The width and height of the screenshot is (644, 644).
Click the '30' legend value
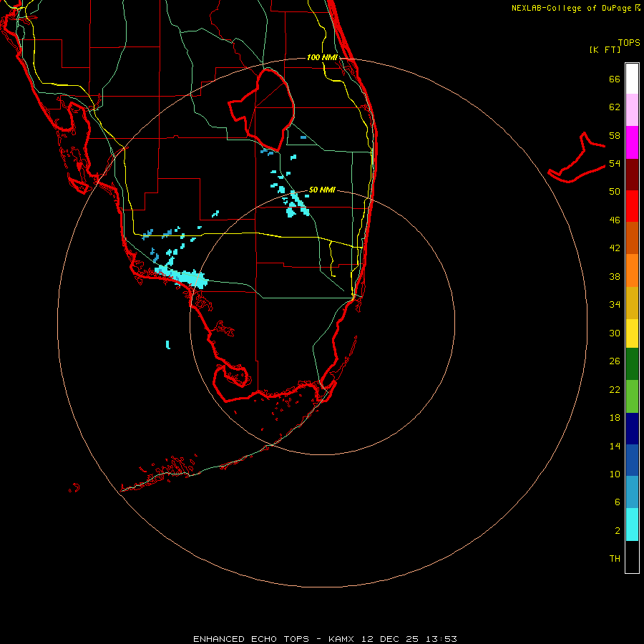coord(615,333)
